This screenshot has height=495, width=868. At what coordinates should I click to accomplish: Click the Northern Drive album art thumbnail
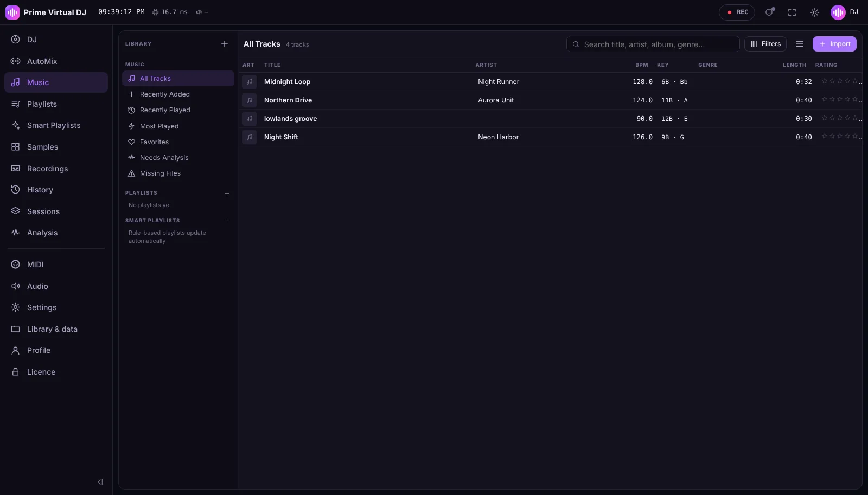pos(250,100)
